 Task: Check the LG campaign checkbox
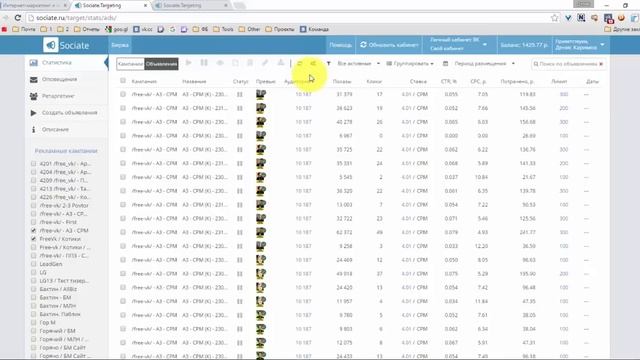33,272
